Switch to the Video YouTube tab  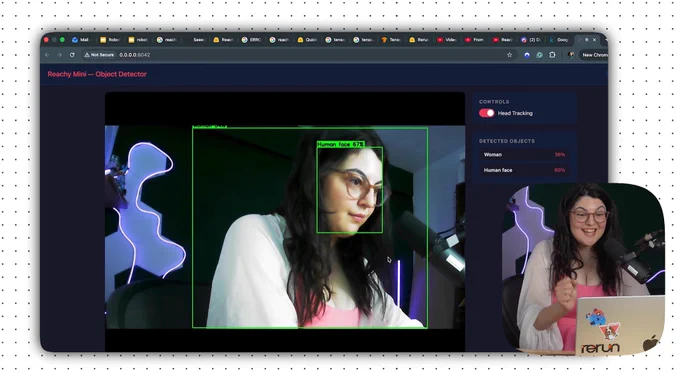(x=447, y=40)
